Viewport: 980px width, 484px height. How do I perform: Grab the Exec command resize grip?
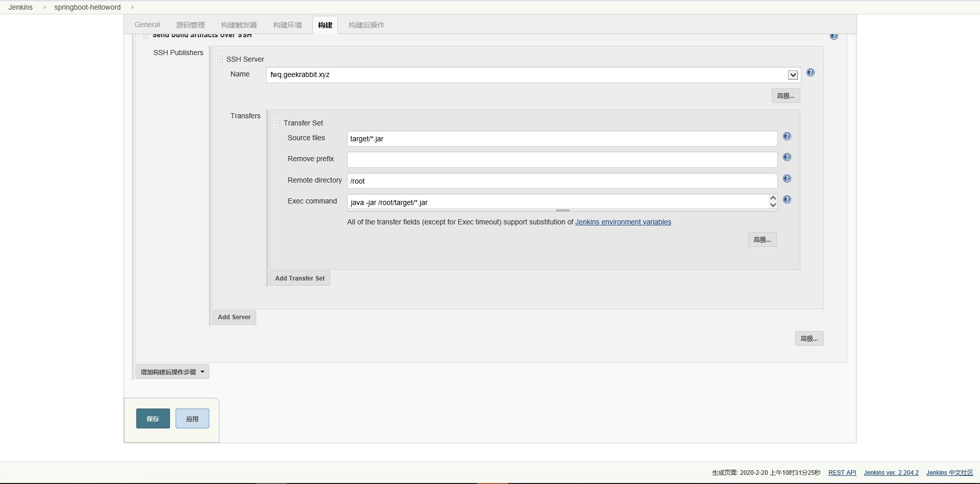pyautogui.click(x=562, y=210)
